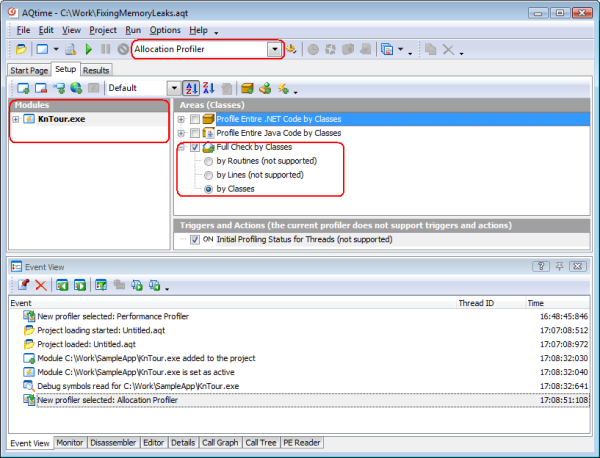Click the Configure Current Profiler icon
This screenshot has height=458, width=600.
click(x=291, y=49)
